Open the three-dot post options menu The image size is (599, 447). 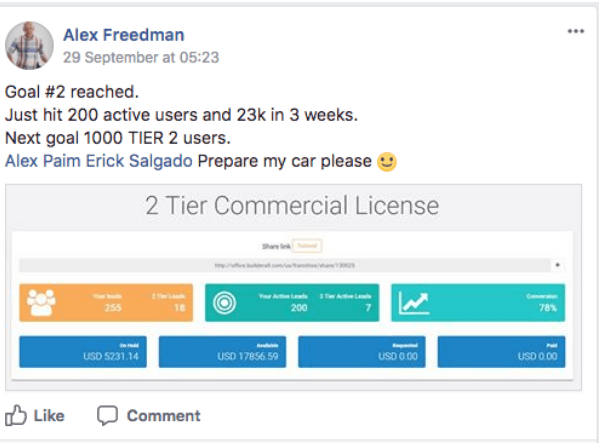pos(576,31)
